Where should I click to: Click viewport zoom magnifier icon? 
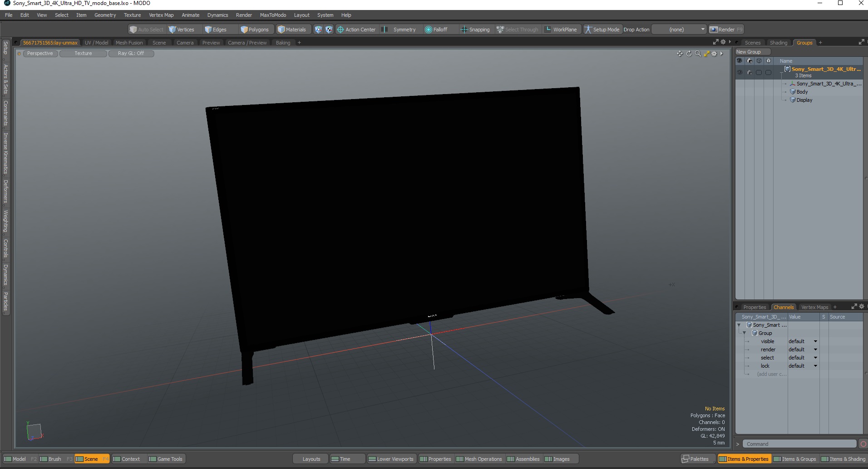click(698, 54)
